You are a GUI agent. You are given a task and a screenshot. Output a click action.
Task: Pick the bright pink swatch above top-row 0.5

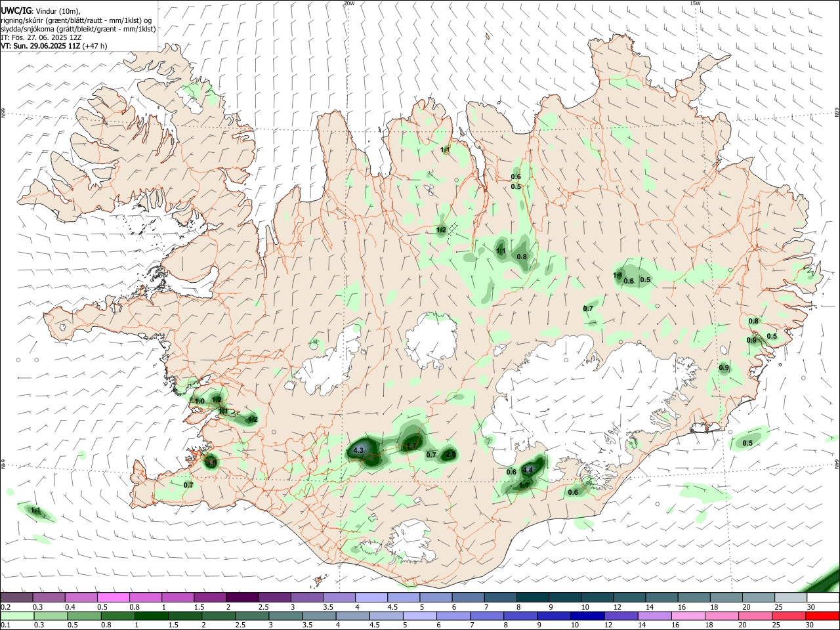click(114, 597)
